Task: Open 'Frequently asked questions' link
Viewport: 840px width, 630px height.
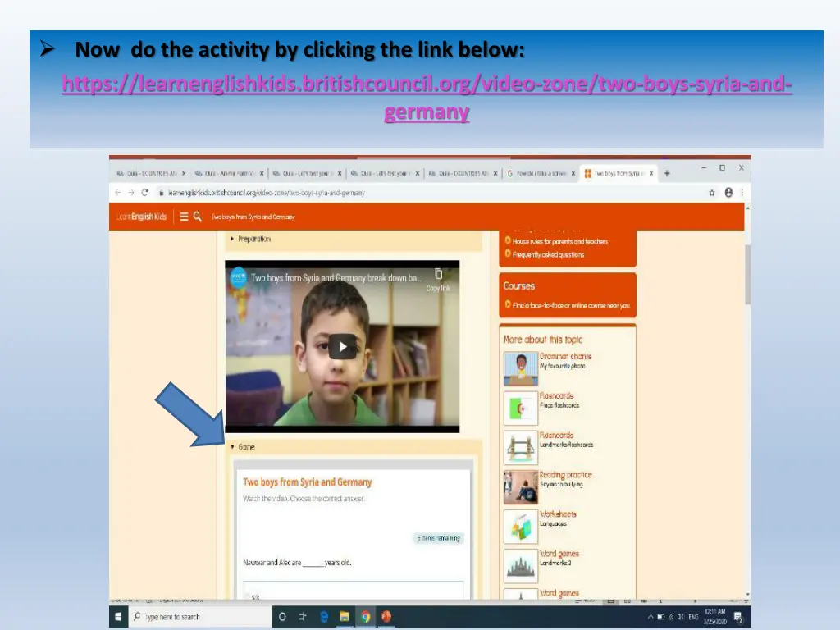Action: (548, 254)
